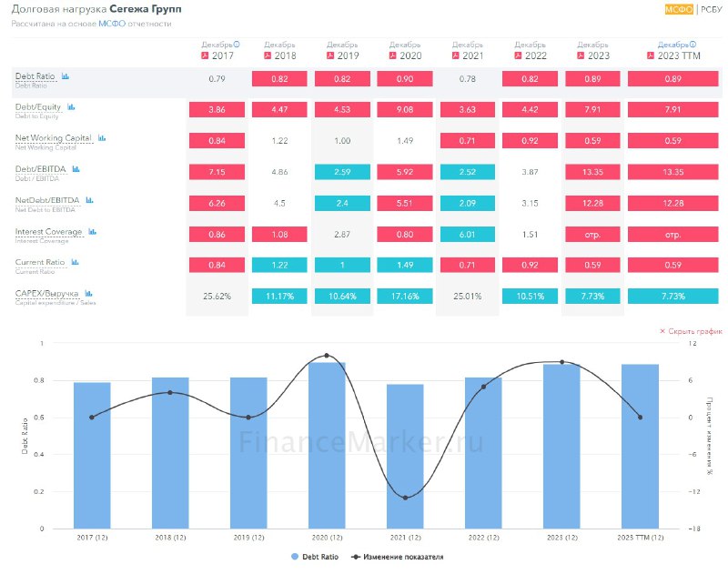The width and height of the screenshot is (728, 574).
Task: Open PDF report icon for 2019
Action: [x=329, y=55]
